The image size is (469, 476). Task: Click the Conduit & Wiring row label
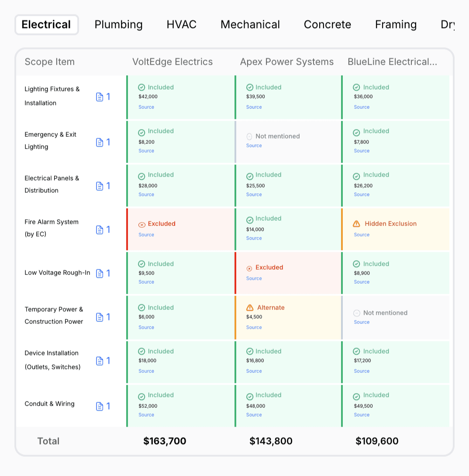pos(49,404)
